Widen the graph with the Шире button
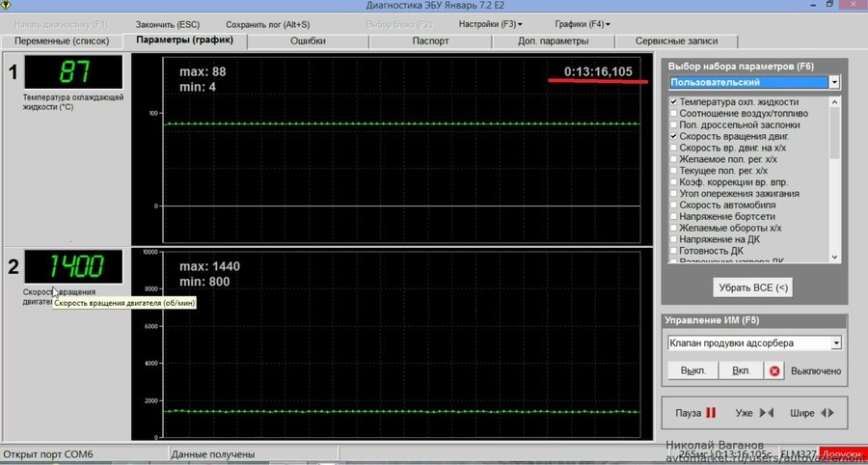Viewport: 868px width, 465px height. pos(812,413)
